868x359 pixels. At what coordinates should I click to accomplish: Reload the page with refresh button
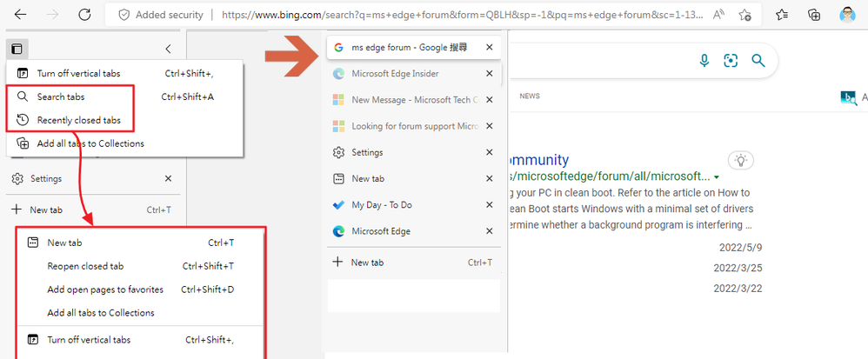point(84,15)
